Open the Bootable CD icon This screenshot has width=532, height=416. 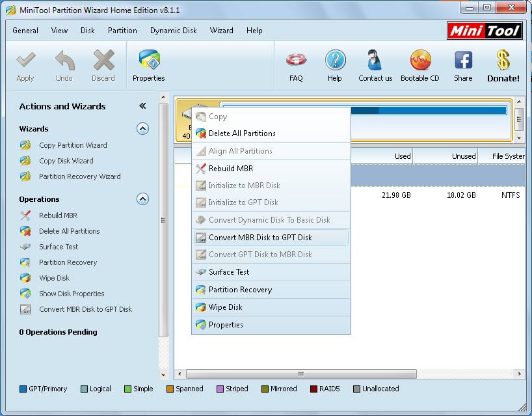click(x=420, y=60)
